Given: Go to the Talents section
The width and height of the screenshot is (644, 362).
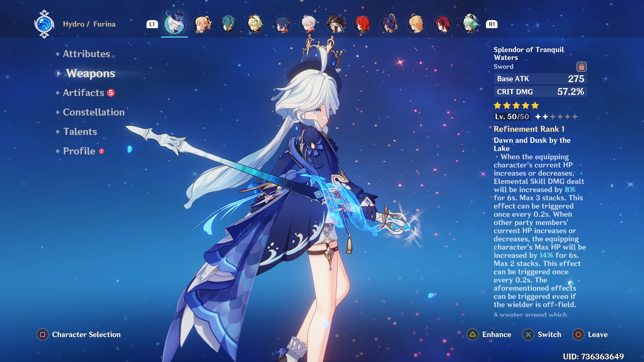Looking at the screenshot, I should coord(80,132).
